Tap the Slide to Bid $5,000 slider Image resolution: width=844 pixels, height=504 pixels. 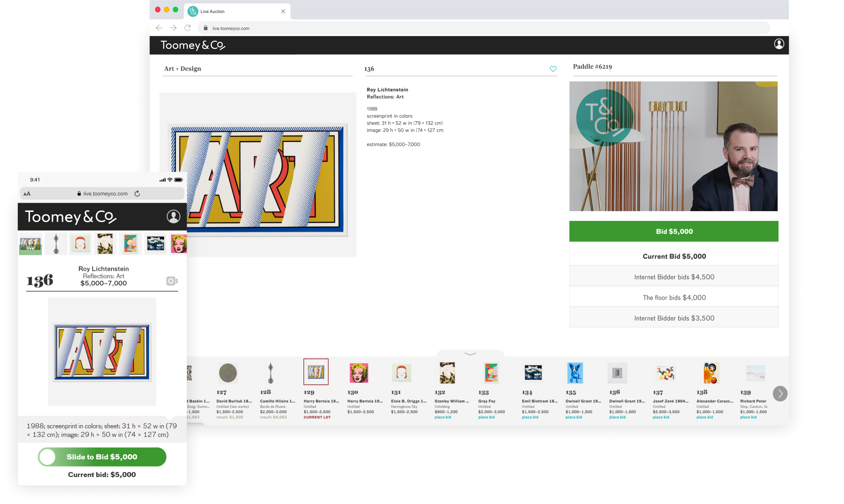[102, 456]
